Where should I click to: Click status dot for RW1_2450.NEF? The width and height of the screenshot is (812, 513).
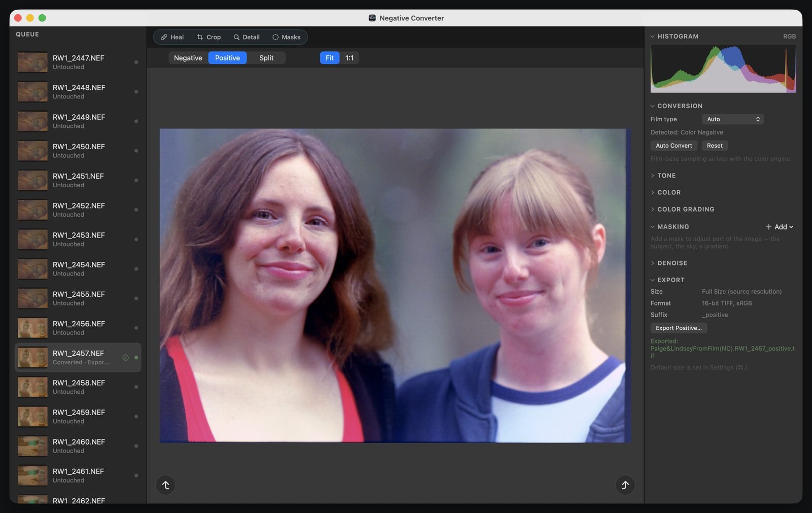pos(136,151)
